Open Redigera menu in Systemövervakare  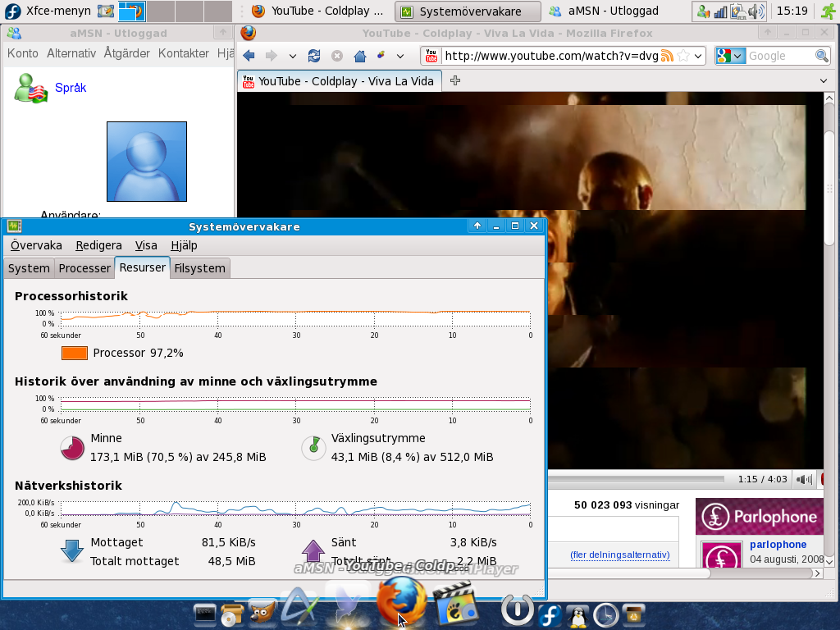(x=98, y=245)
